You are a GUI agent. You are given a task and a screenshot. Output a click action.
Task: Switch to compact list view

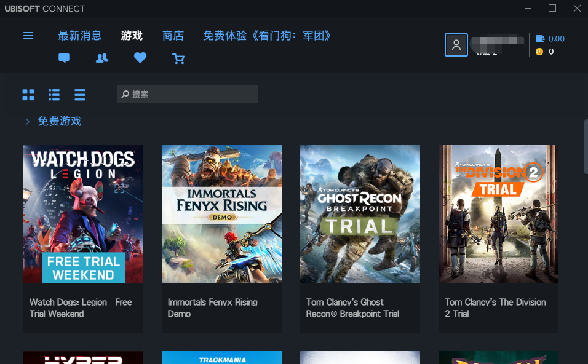(80, 95)
